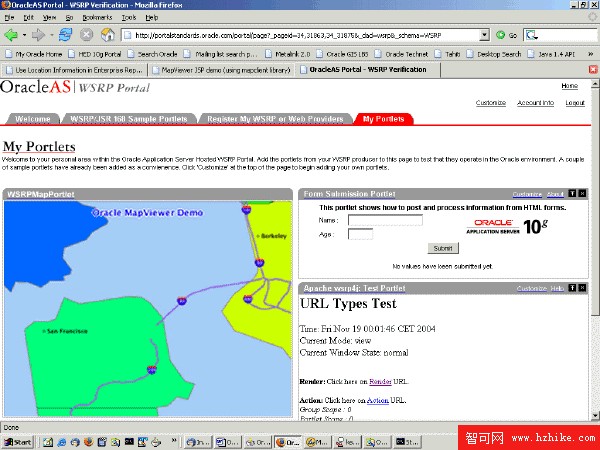Click the San Francisco label on the map
The width and height of the screenshot is (600, 450).
point(67,331)
